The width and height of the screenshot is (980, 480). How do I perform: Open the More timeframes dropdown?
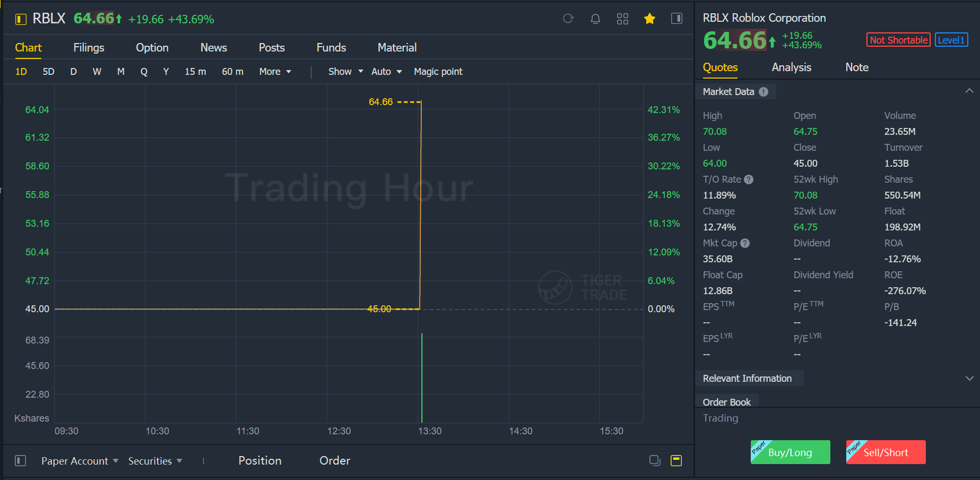[275, 72]
